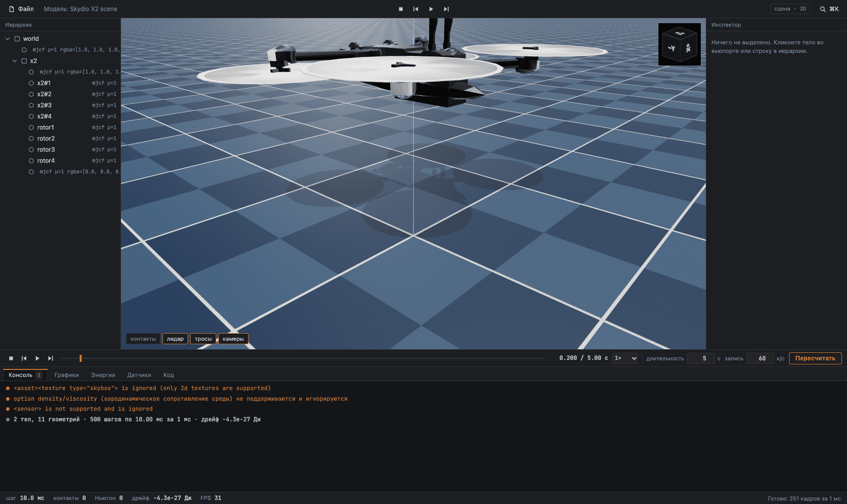Screen dimensions: 847x504
Task: Click the длительность input field
Action: point(701,358)
